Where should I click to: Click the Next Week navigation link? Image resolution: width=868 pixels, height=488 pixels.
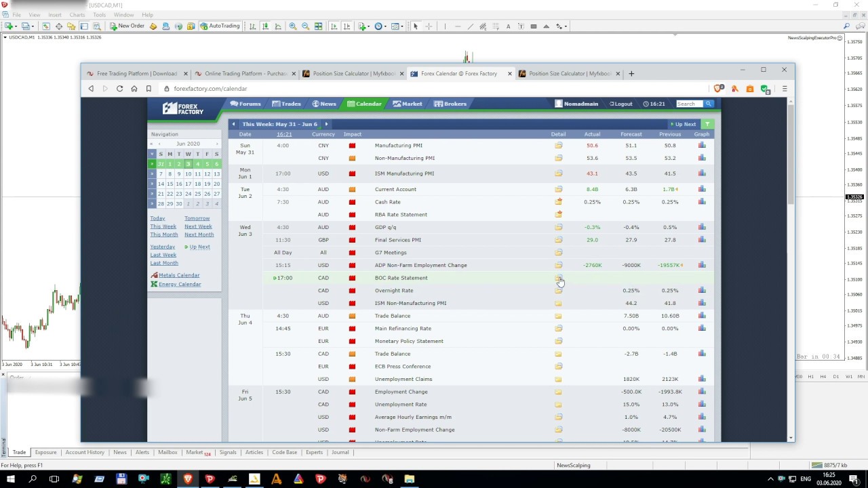coord(198,226)
